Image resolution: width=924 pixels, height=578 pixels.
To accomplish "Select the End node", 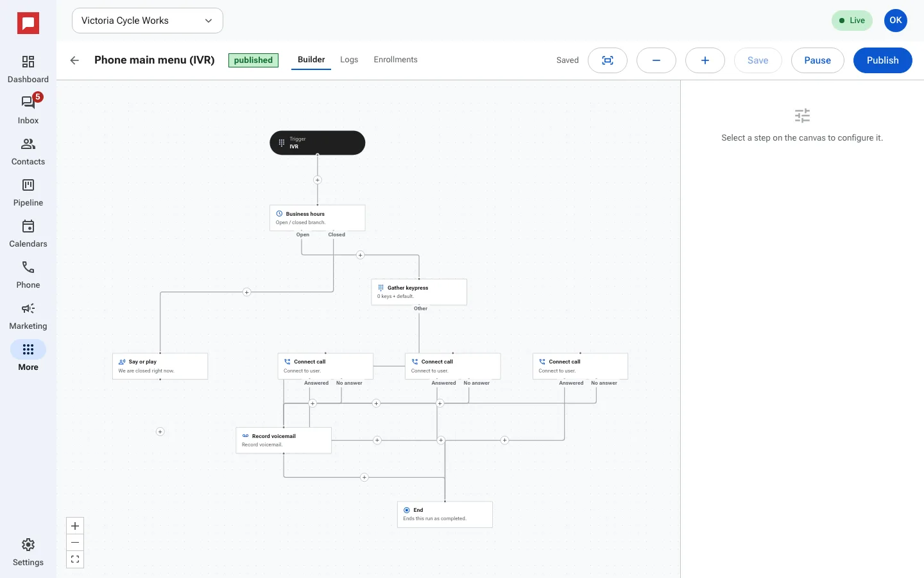I will [445, 514].
